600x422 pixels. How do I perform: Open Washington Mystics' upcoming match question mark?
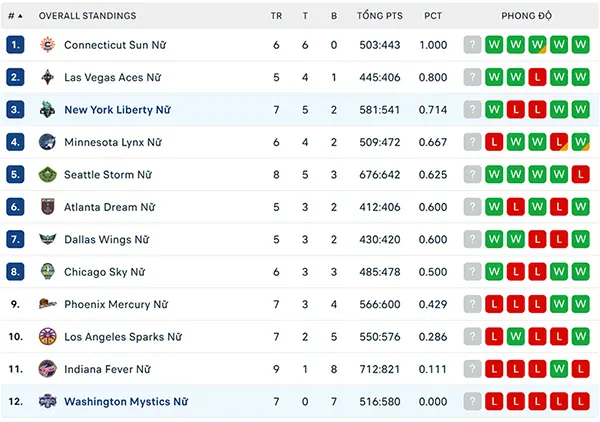click(x=472, y=401)
